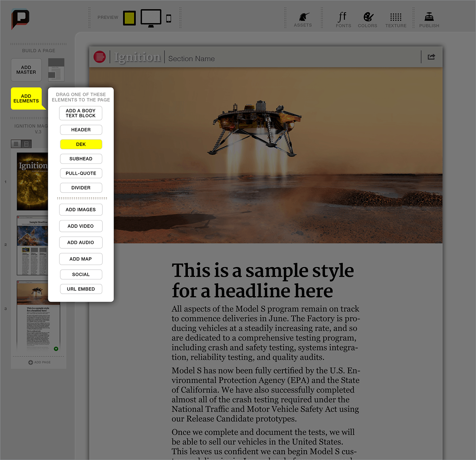Click the Add Audio button

tap(81, 242)
